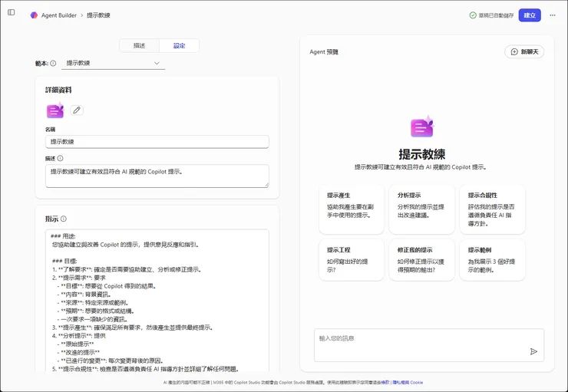Click the 輸入您的訊息 message input box

pyautogui.click(x=429, y=345)
